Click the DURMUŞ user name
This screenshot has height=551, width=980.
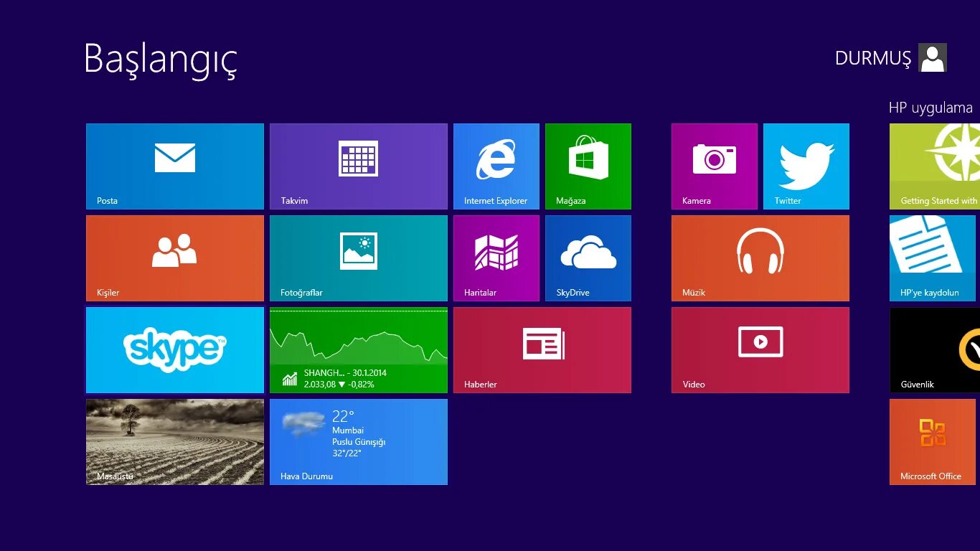click(873, 59)
